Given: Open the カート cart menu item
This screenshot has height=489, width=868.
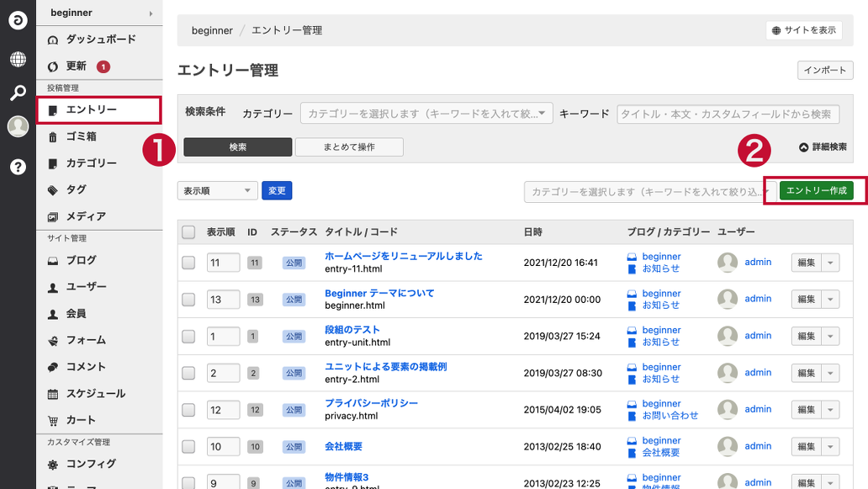Looking at the screenshot, I should (x=81, y=420).
